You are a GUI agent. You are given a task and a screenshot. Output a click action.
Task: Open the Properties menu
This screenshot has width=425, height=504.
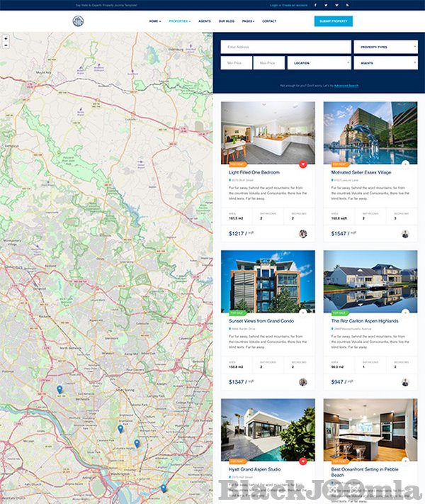[x=179, y=21]
